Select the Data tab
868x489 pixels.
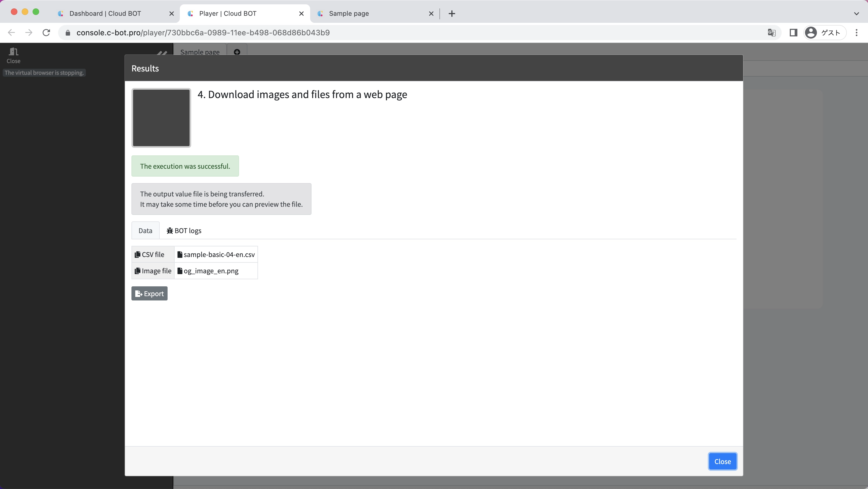click(x=145, y=231)
